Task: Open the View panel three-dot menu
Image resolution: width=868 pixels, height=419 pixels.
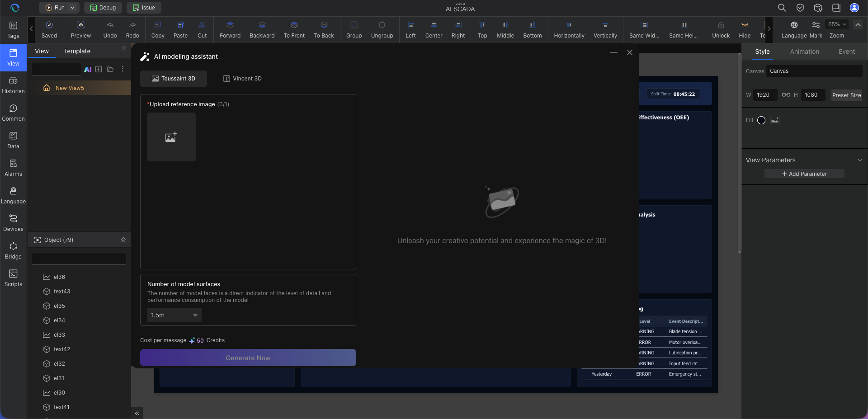Action: [x=123, y=69]
